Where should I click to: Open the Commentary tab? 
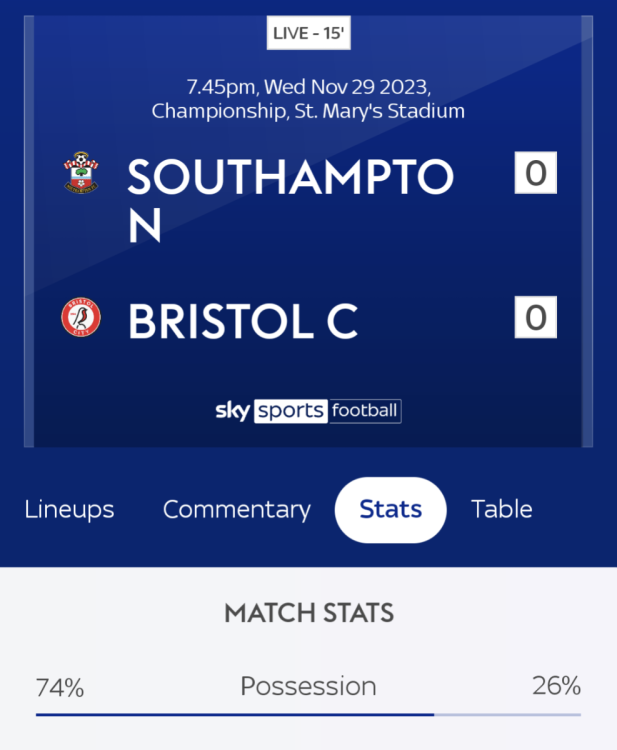(237, 509)
